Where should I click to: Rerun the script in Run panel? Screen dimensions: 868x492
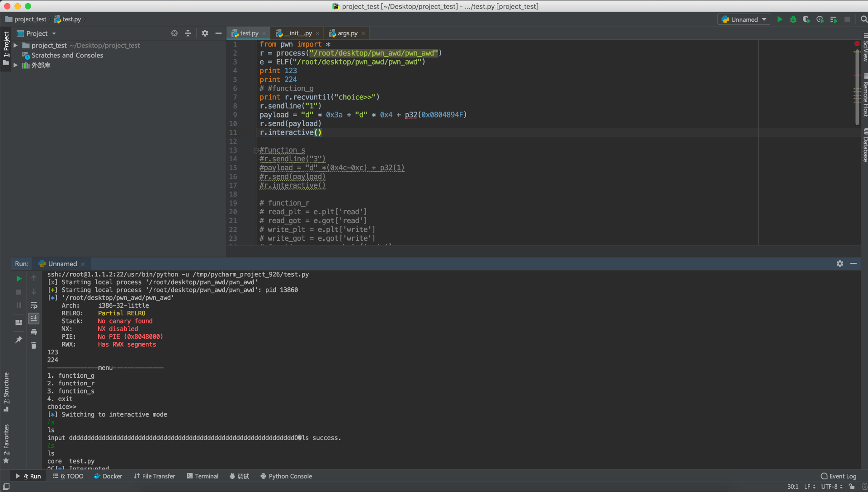19,279
